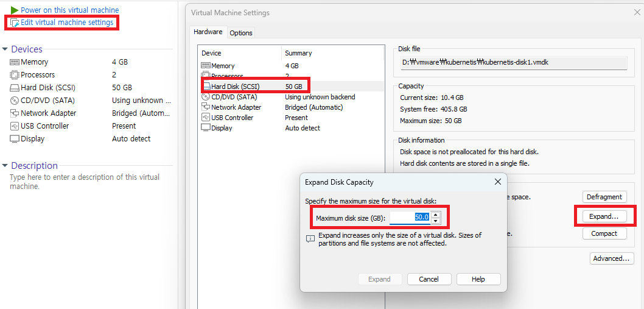Close the Virtual Machine Settings window
Viewport: 644px width, 309px height.
click(637, 12)
